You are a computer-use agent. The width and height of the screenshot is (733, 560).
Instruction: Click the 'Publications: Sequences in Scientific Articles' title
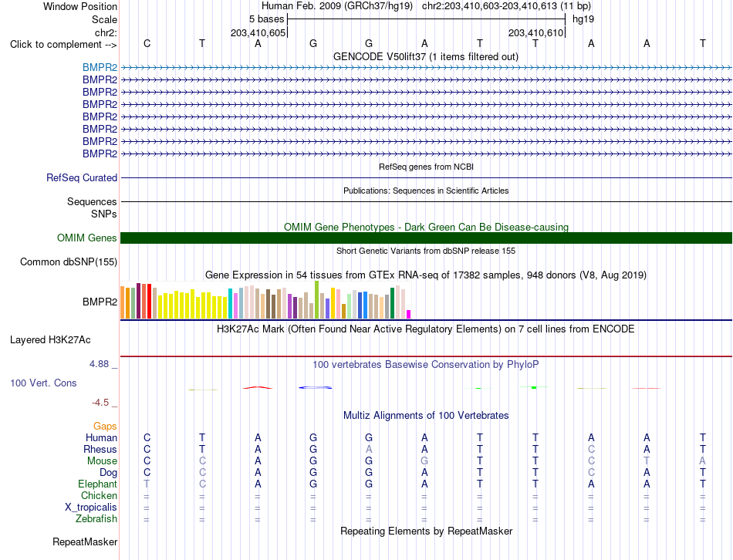coord(426,191)
